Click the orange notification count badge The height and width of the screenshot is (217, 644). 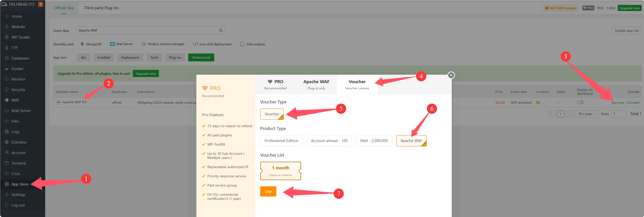(x=40, y=4)
